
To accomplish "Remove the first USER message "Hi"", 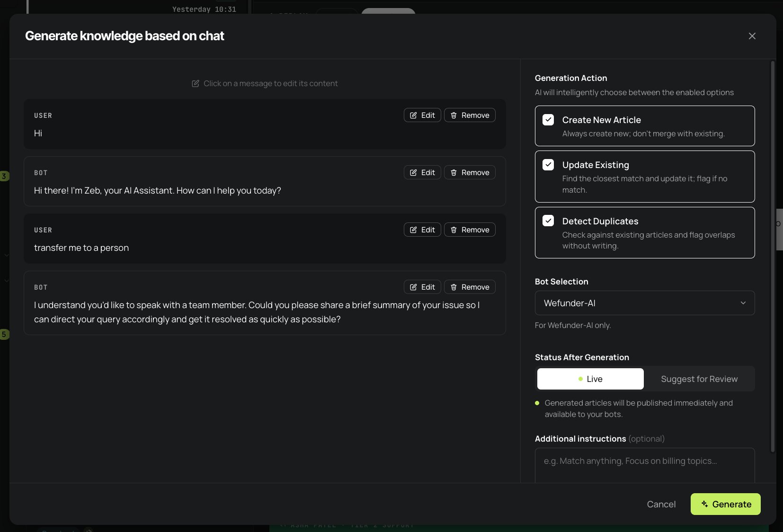I will pos(470,115).
